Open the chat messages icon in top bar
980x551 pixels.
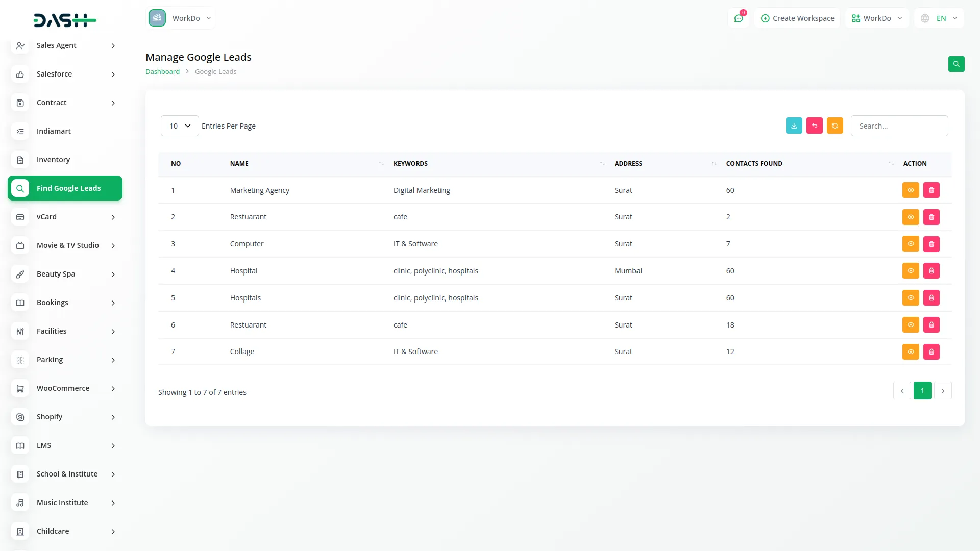click(739, 18)
